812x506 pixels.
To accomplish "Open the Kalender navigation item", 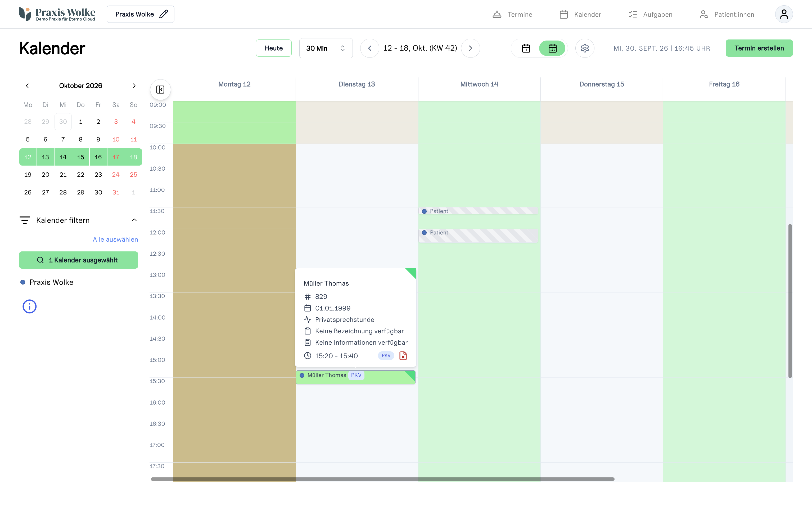I will 580,14.
